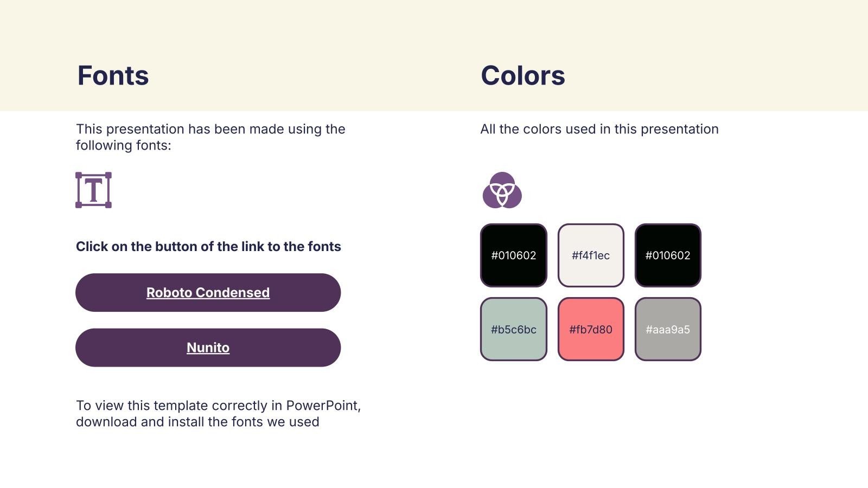Click the line "This presentation has been made using the"
The height and width of the screenshot is (488, 868).
coord(210,129)
